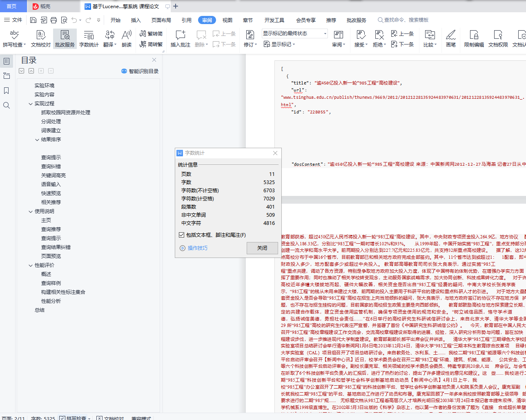This screenshot has height=420, width=526.
Task: Switch to the 插入 ribbon tab
Action: 136,20
